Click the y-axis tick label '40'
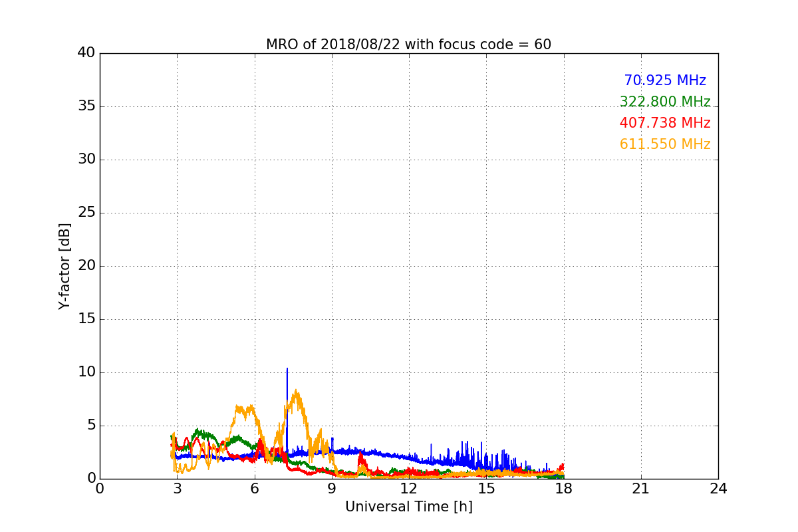This screenshot has height=532, width=798. (86, 53)
